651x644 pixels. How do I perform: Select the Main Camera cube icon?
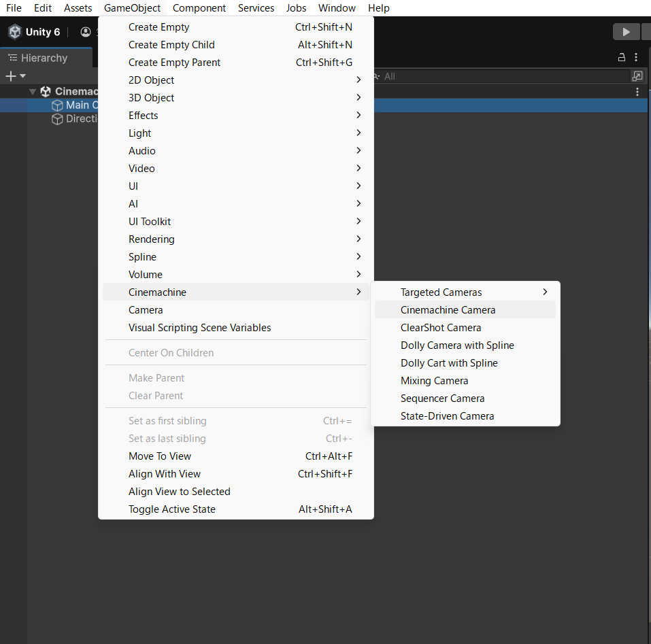(57, 105)
